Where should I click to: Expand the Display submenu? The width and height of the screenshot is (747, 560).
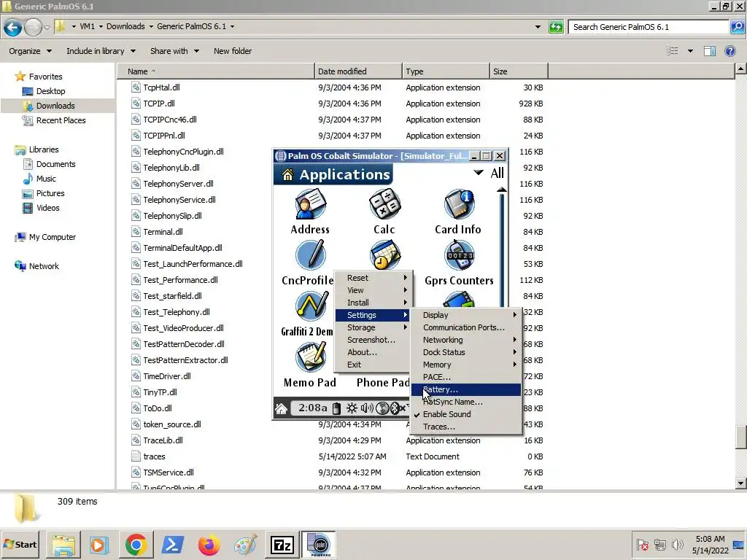click(466, 315)
